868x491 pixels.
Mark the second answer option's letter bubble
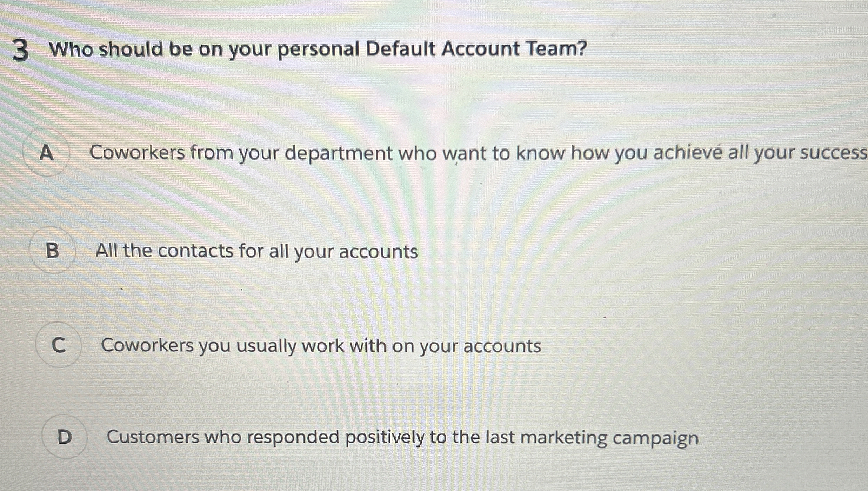(53, 250)
